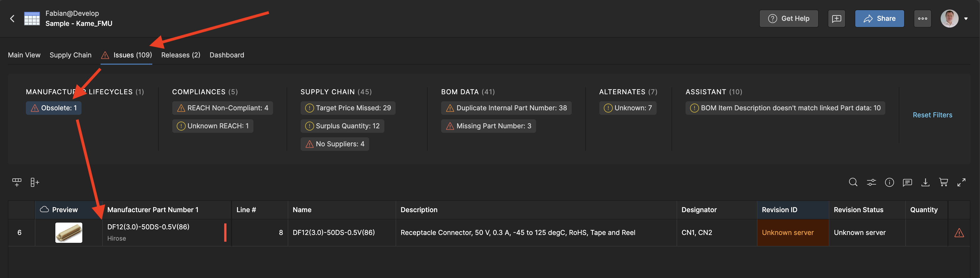Open the more options (...) menu
This screenshot has height=278, width=980.
923,18
